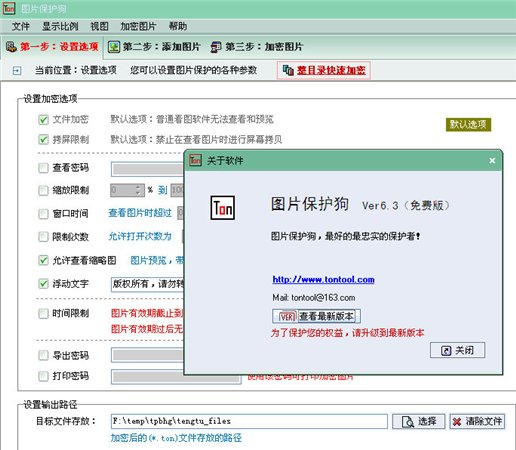Open the 视图 menu
The width and height of the screenshot is (516, 450).
99,26
